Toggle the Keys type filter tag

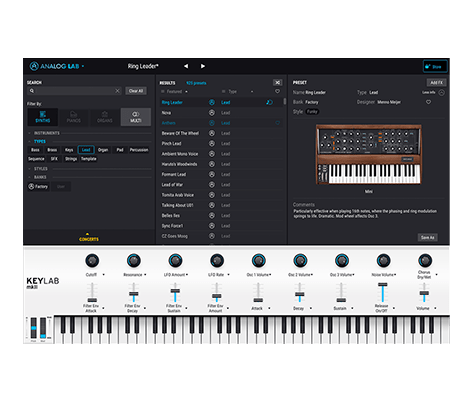69,150
